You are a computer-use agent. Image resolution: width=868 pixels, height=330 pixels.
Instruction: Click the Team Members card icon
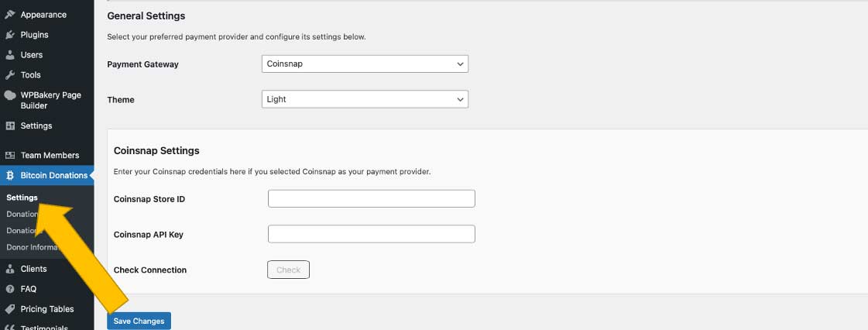click(x=10, y=155)
